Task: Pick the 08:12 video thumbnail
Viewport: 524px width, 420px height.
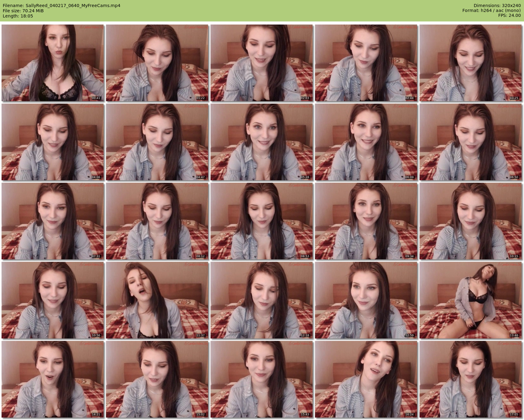Action: (x=157, y=221)
